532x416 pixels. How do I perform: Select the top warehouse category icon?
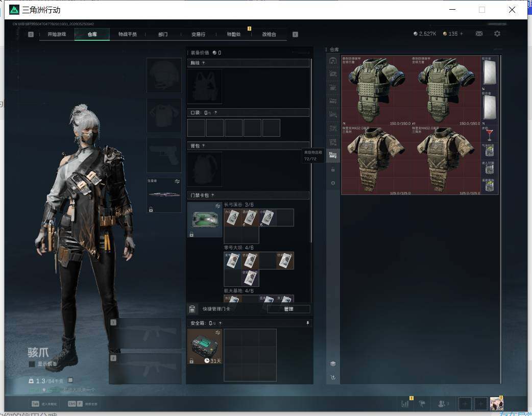[333, 61]
